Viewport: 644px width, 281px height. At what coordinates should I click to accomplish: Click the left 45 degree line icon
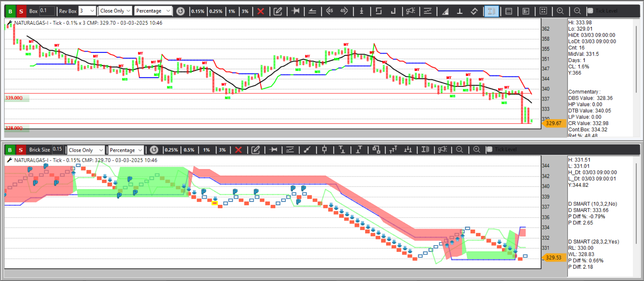330,11
